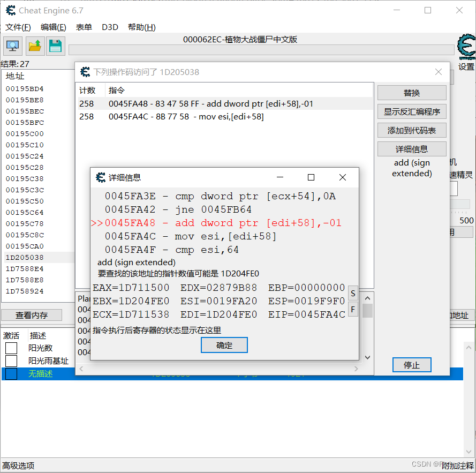Select address 1D7588E4 in results list
The width and height of the screenshot is (476, 473).
tap(25, 268)
